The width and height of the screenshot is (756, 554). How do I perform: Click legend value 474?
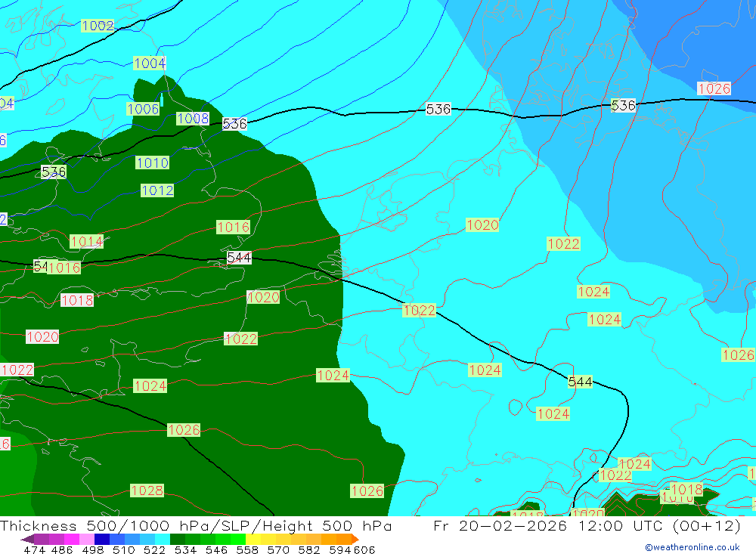pos(34,549)
